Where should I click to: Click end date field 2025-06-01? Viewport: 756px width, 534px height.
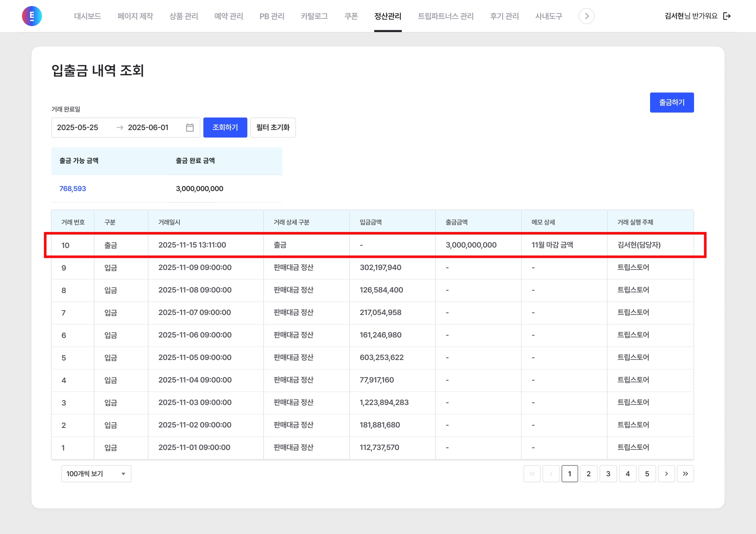pos(148,127)
